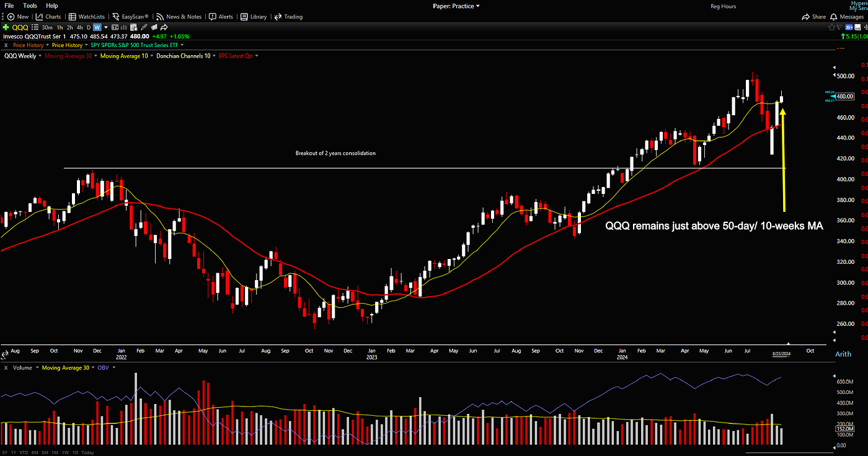Screen dimensions: 868x456
Task: Click the Arith scale setting
Action: [x=843, y=354]
